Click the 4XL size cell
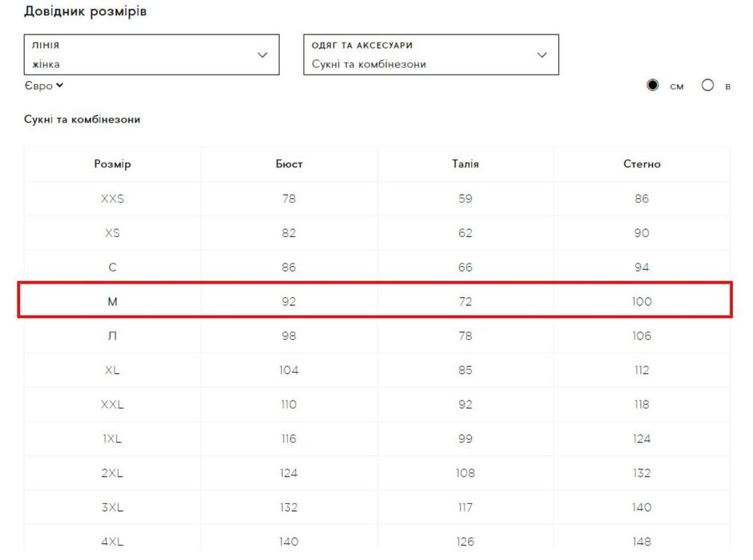Image resolution: width=753 pixels, height=560 pixels. [x=112, y=542]
